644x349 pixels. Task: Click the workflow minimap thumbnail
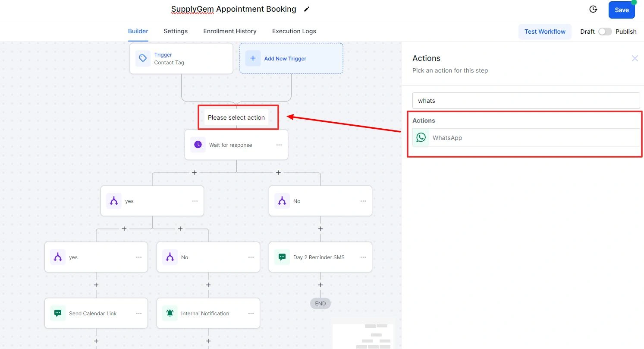coord(364,336)
